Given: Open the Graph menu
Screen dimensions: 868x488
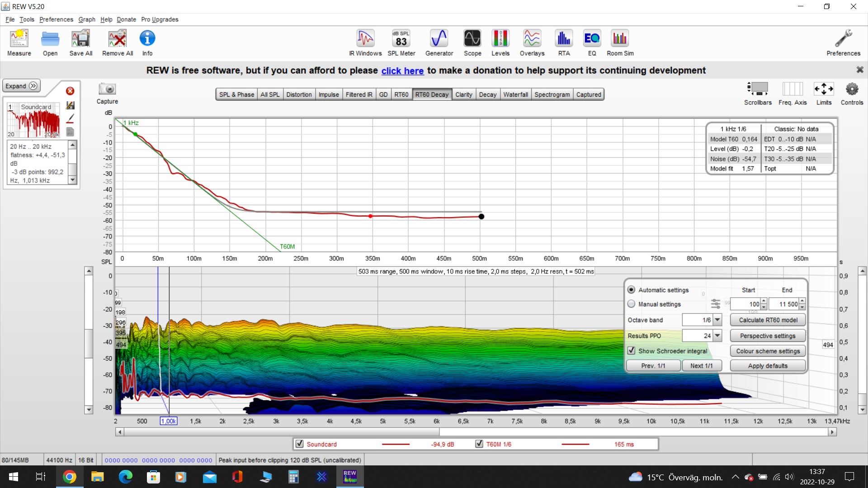Looking at the screenshot, I should 87,19.
